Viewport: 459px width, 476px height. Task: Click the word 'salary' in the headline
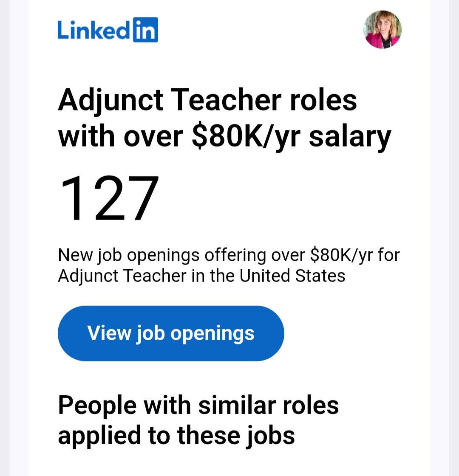350,137
